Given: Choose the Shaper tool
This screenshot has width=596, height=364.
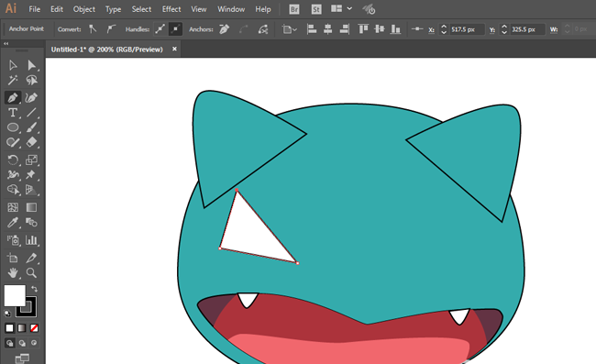Looking at the screenshot, I should pos(13,142).
